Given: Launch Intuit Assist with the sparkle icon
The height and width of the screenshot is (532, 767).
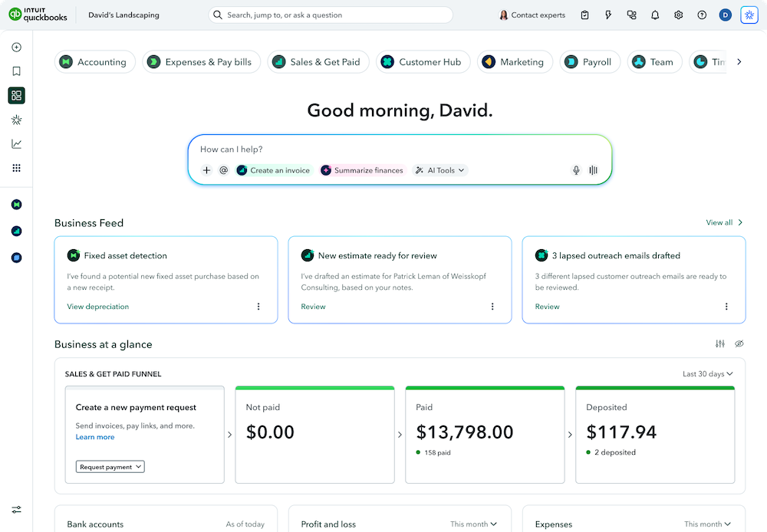Looking at the screenshot, I should click(749, 15).
